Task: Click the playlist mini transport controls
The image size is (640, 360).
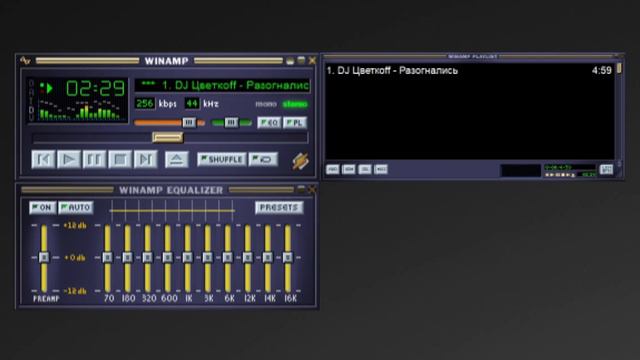Action: (560, 175)
